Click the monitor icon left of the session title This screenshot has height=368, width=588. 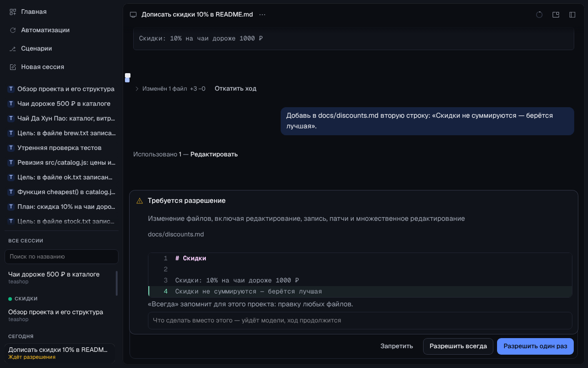point(133,15)
